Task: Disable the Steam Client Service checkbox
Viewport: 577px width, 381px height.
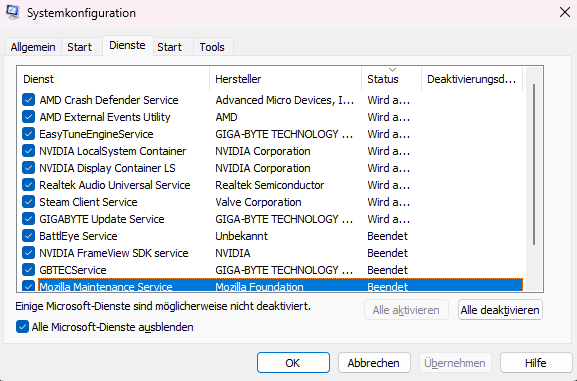Action: tap(28, 202)
